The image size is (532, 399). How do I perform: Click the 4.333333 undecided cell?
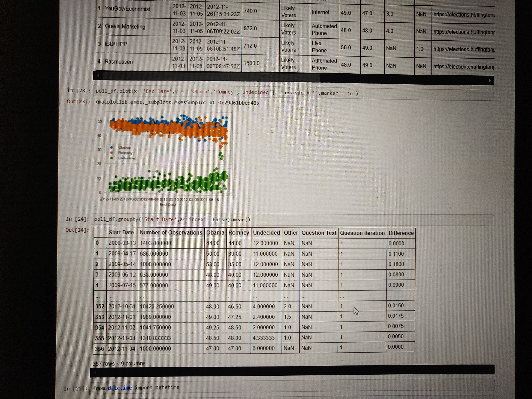(266, 338)
